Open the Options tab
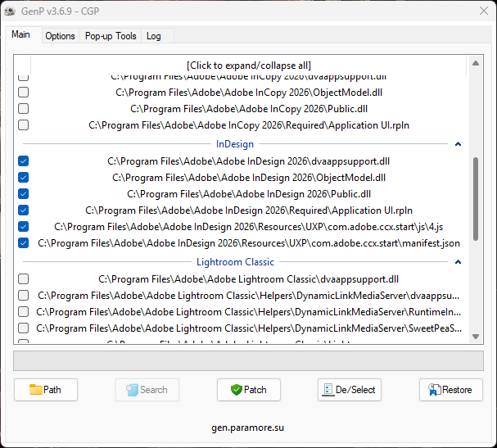497x448 pixels. (x=60, y=36)
